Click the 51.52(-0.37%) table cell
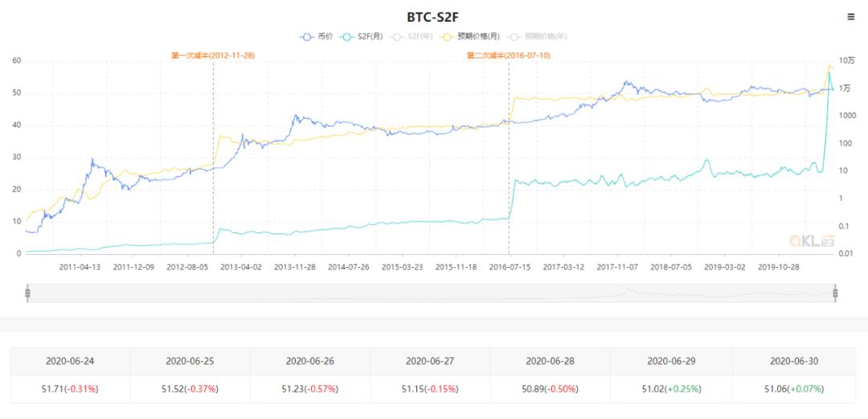This screenshot has height=419, width=868. (x=190, y=388)
